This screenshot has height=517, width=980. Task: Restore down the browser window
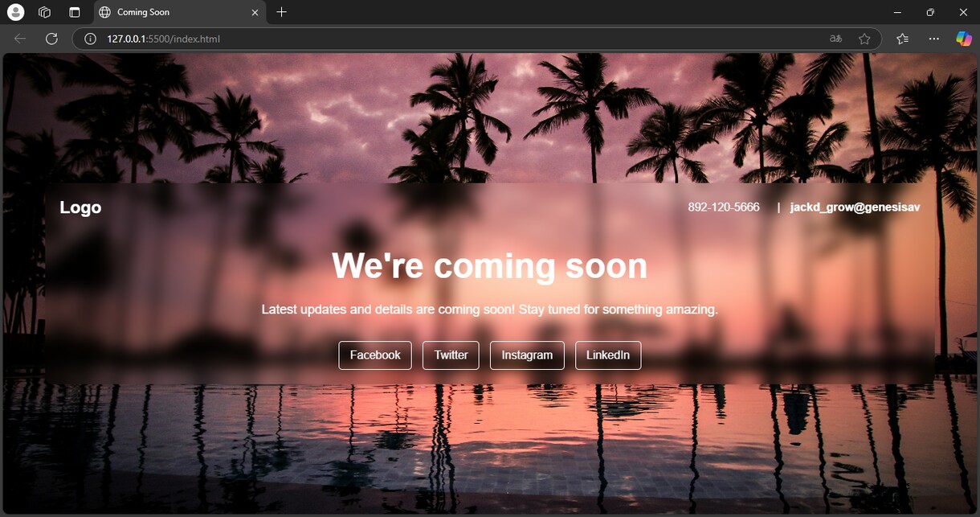coord(930,12)
